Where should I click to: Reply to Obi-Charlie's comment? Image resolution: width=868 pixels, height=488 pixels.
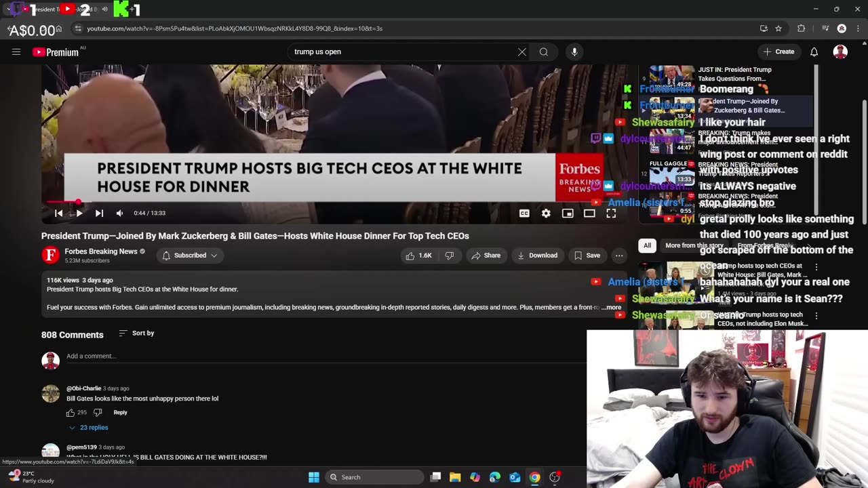[120, 412]
